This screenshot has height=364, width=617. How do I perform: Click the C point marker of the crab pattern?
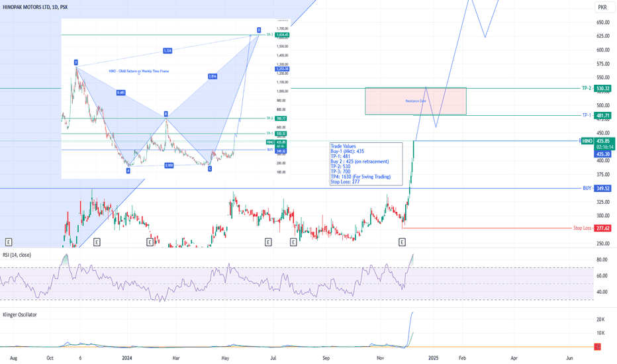(210, 168)
